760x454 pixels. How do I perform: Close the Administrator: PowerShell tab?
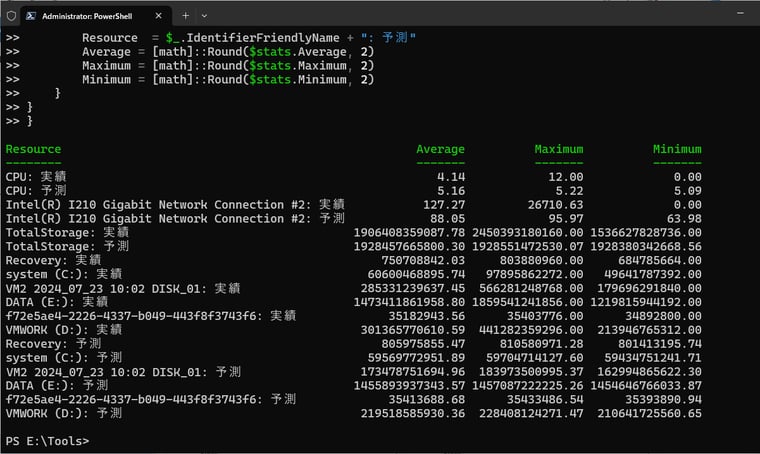[158, 16]
